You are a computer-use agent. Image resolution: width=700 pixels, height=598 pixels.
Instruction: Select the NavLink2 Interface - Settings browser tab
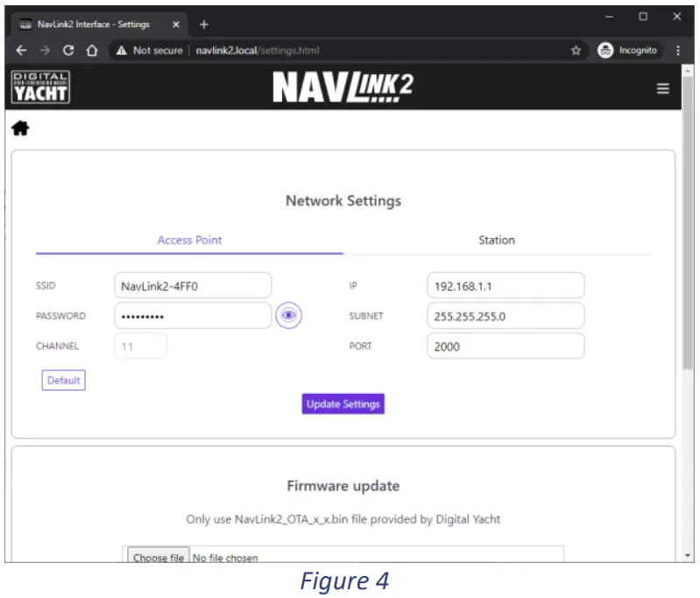coord(99,25)
